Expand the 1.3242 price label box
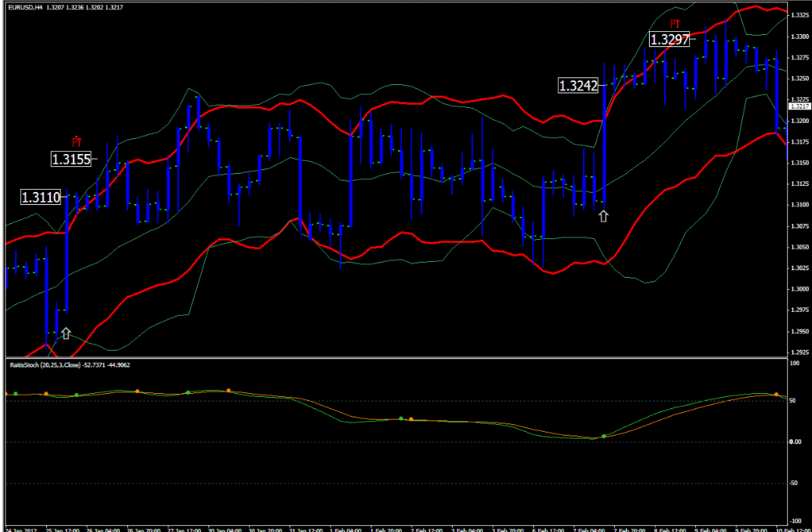The width and height of the screenshot is (812, 532). pos(578,85)
